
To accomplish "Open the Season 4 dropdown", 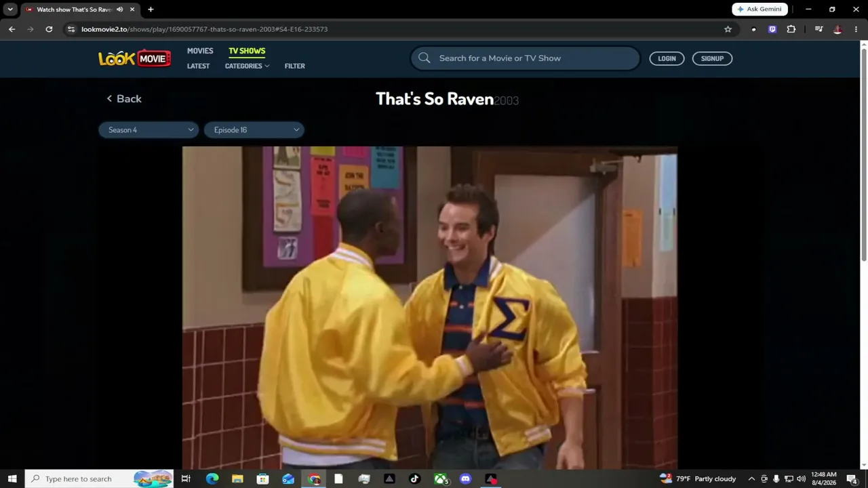I will pyautogui.click(x=149, y=130).
